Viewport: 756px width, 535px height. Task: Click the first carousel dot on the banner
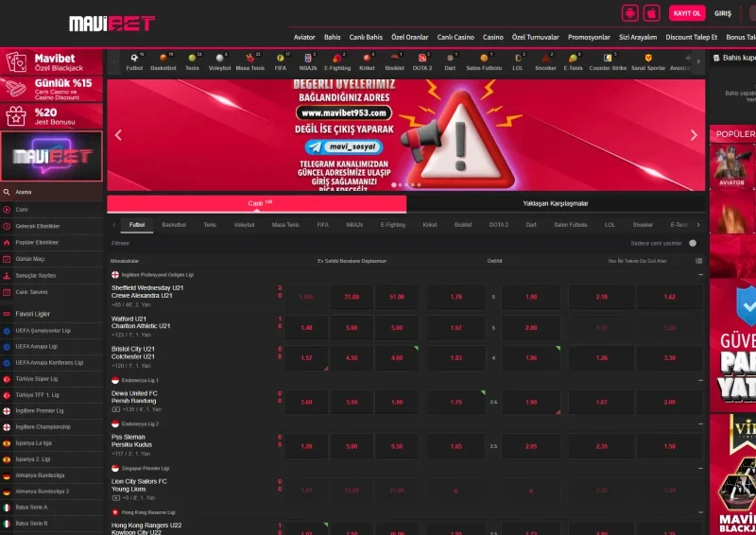coord(394,184)
